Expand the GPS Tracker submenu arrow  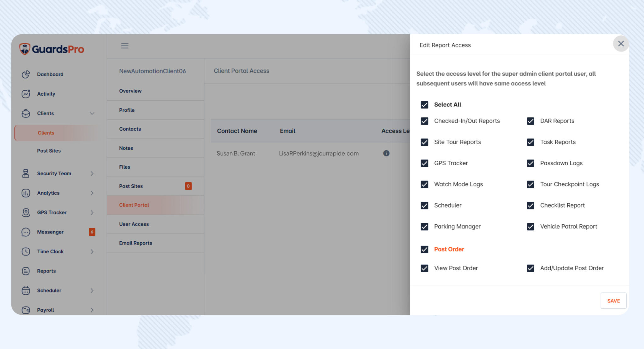click(92, 212)
